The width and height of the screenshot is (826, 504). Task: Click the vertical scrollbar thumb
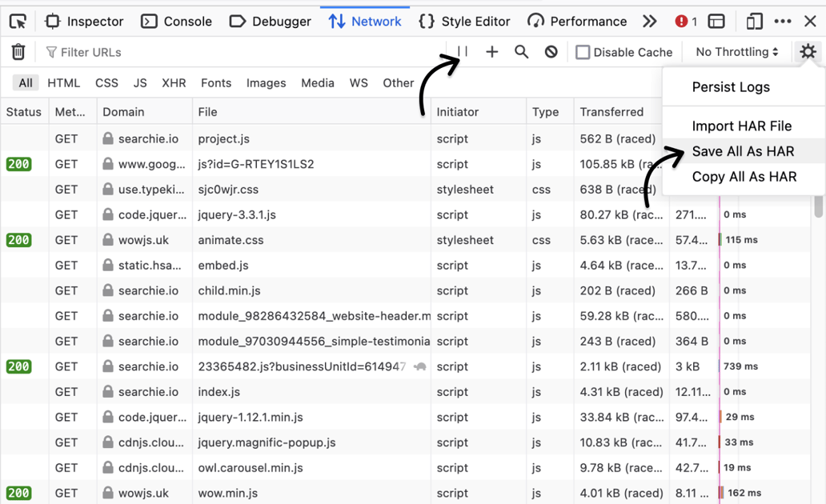818,206
